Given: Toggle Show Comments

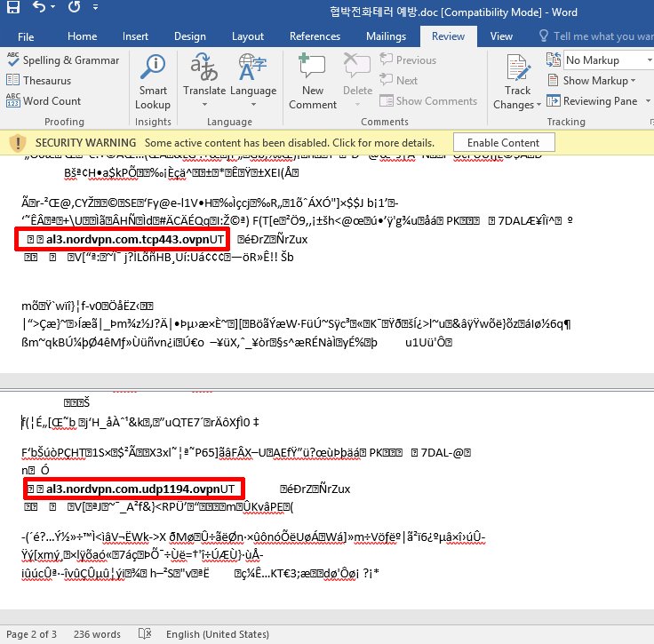Looking at the screenshot, I should (428, 101).
